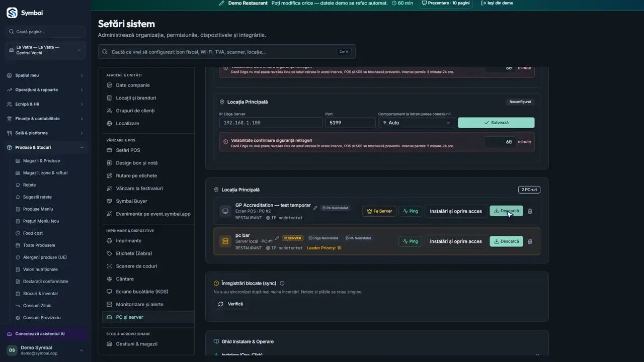Click the Symbai Buyer icon
644x362 pixels.
click(110, 201)
